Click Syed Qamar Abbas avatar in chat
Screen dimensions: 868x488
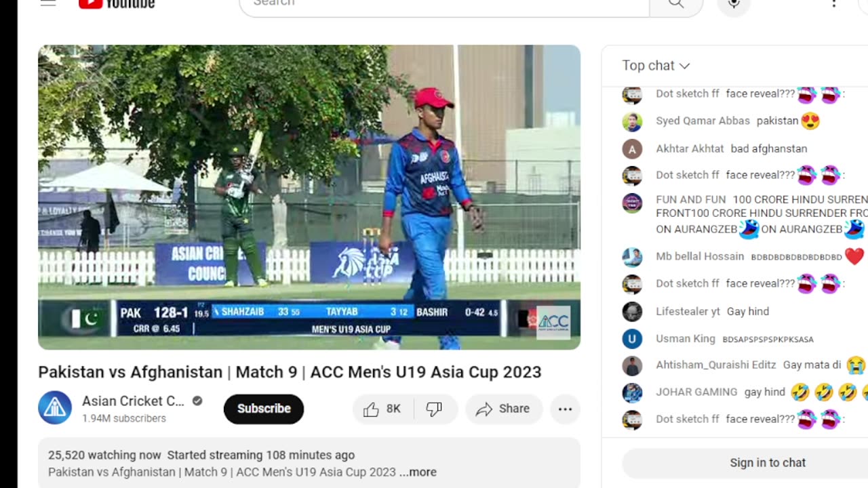coord(632,121)
